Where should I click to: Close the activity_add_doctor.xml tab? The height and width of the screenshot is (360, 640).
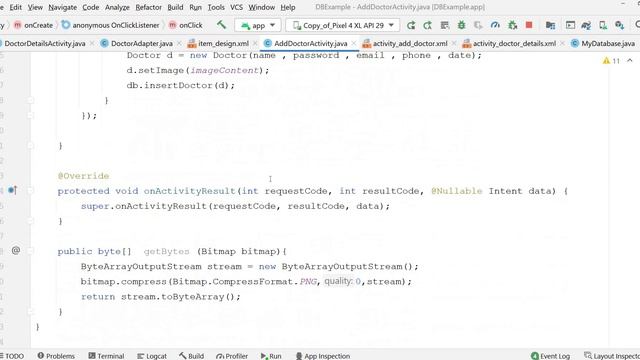click(x=454, y=43)
